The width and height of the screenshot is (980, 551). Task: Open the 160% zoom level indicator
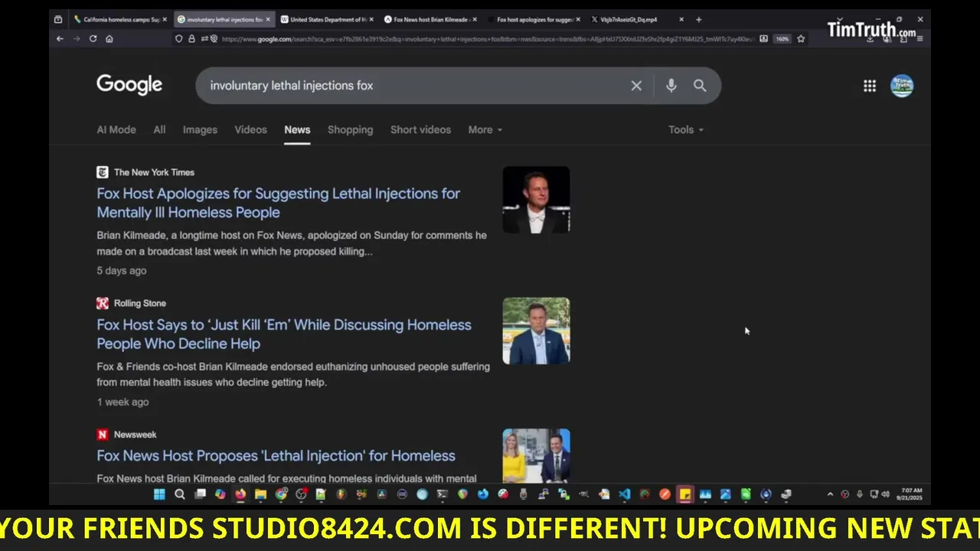[782, 39]
